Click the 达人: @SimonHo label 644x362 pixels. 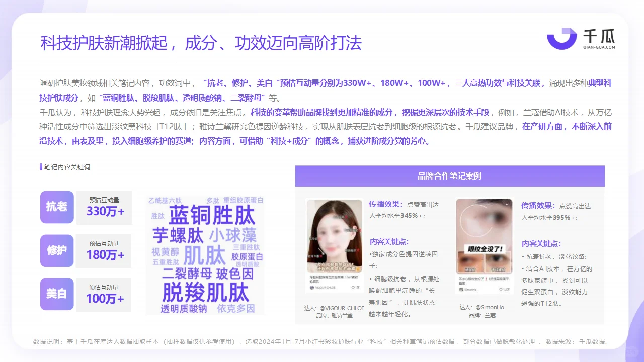(x=482, y=307)
